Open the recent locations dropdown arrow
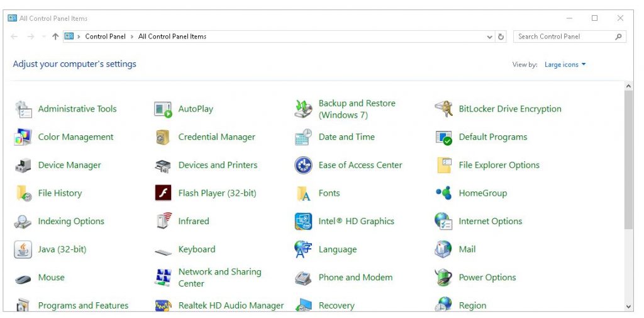Viewport: 644px width, 318px height. point(44,37)
